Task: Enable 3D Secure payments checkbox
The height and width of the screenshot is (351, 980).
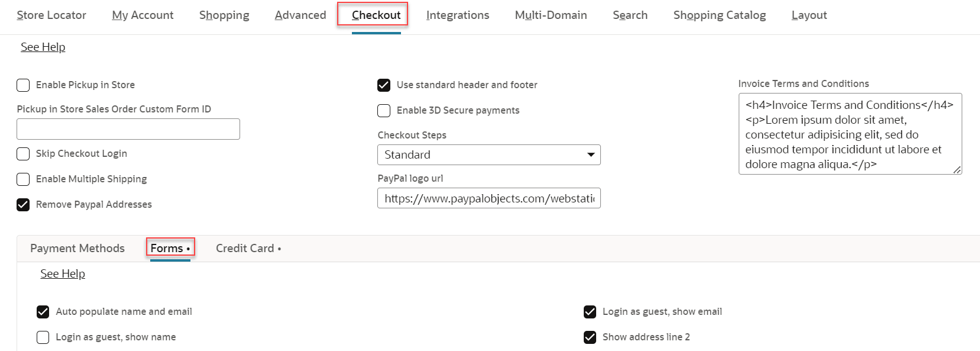Action: (384, 111)
